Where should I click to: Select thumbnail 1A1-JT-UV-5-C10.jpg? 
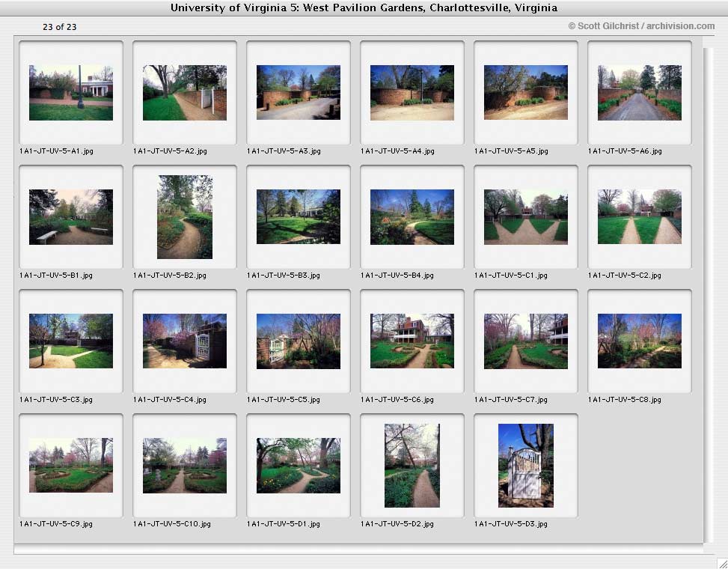click(x=185, y=466)
